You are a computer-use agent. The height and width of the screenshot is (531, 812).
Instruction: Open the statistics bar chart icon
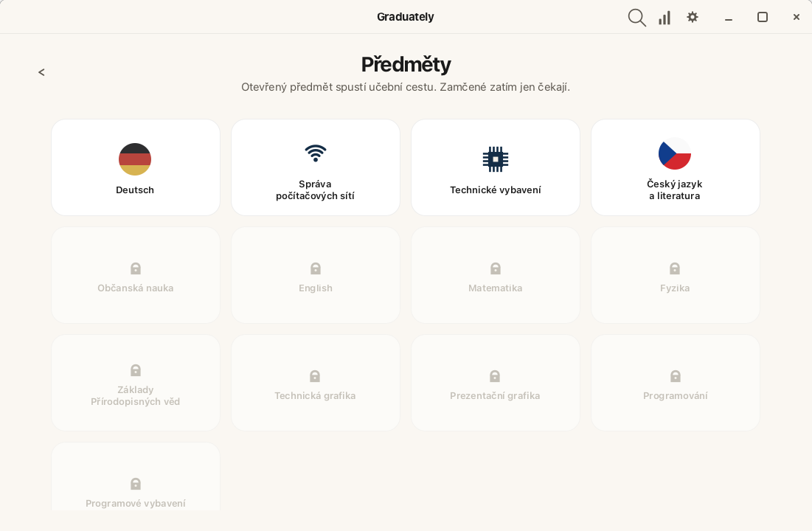(x=664, y=18)
